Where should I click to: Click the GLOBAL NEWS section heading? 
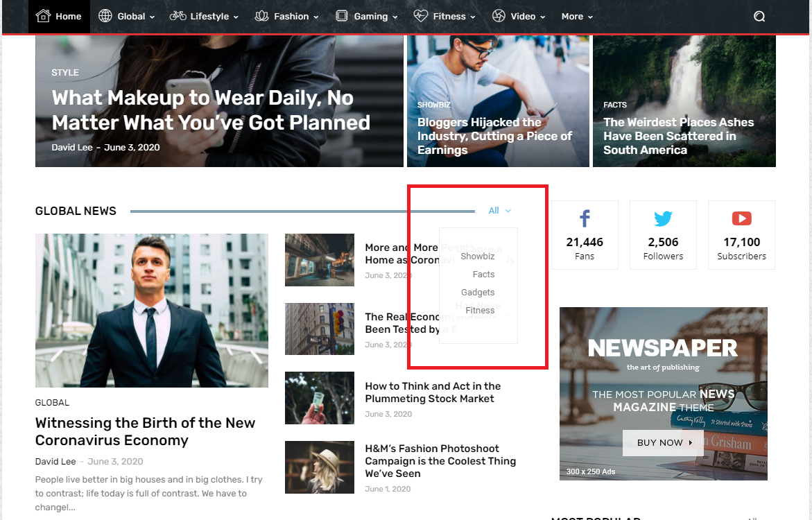[76, 211]
